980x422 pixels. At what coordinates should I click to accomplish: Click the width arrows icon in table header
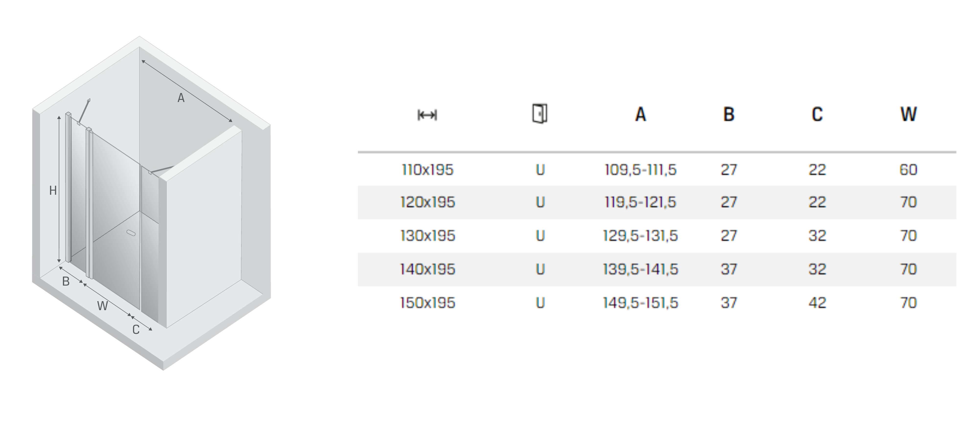click(x=427, y=115)
